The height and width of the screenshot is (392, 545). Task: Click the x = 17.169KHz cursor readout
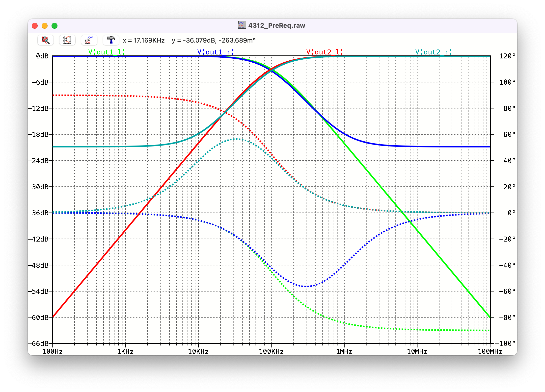(x=144, y=40)
